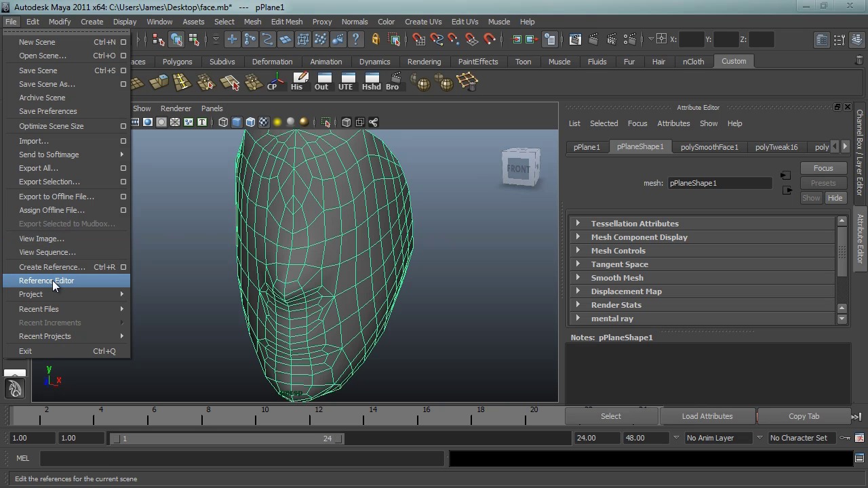
Task: Open New Scene option box
Action: (123, 42)
